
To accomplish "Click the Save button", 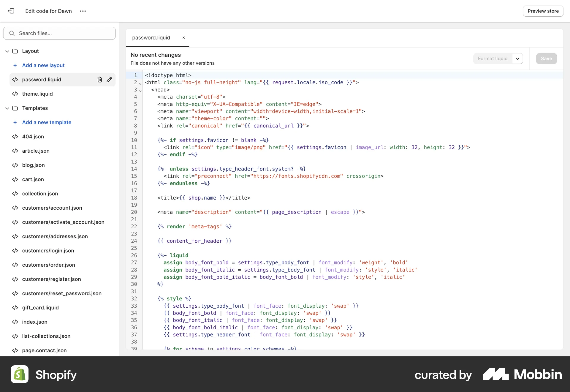I will (546, 59).
